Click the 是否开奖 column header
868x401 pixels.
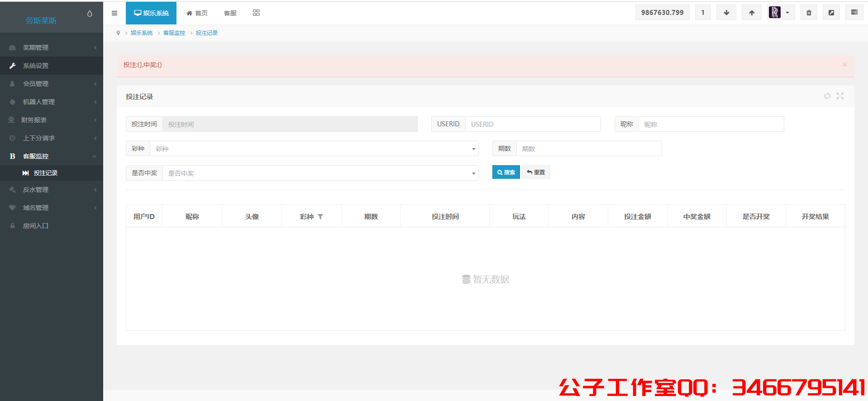point(756,216)
